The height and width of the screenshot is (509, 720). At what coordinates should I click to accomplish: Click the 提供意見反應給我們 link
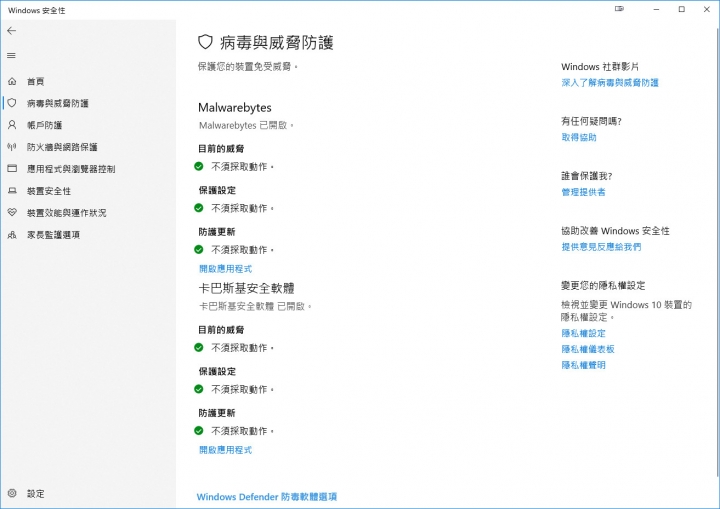click(x=601, y=247)
